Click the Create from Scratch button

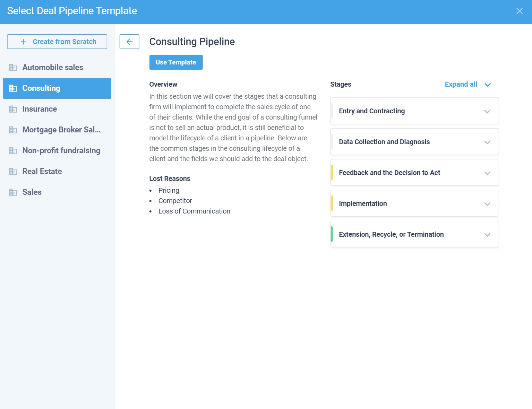(x=57, y=42)
